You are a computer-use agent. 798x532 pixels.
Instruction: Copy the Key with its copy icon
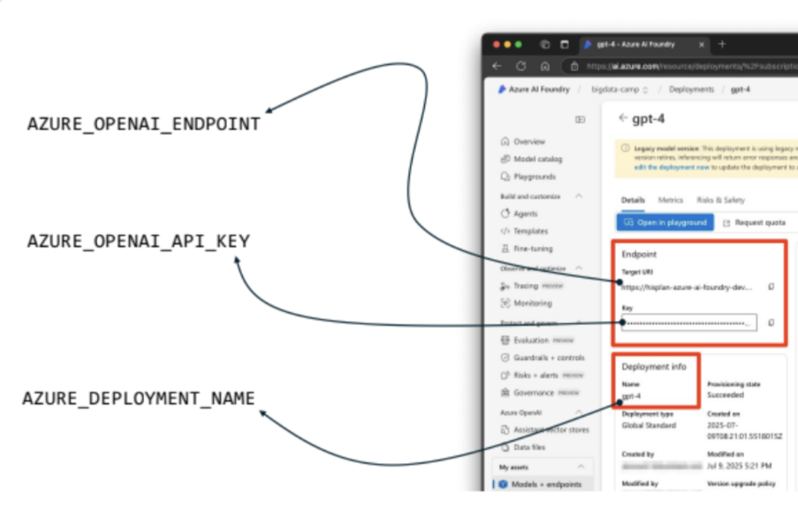[771, 323]
